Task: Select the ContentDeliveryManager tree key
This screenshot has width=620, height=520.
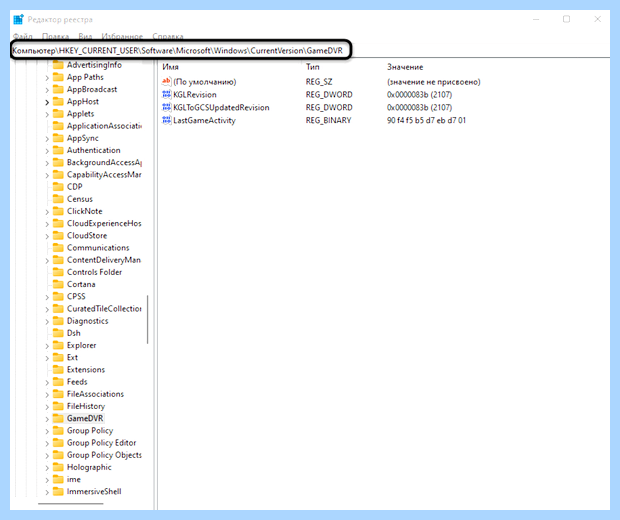Action: 104,260
